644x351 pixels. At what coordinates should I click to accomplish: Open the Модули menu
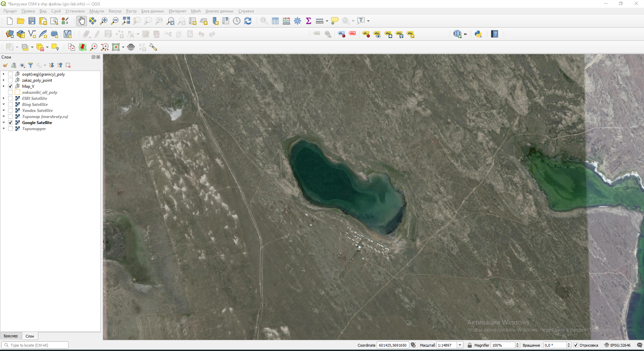96,11
